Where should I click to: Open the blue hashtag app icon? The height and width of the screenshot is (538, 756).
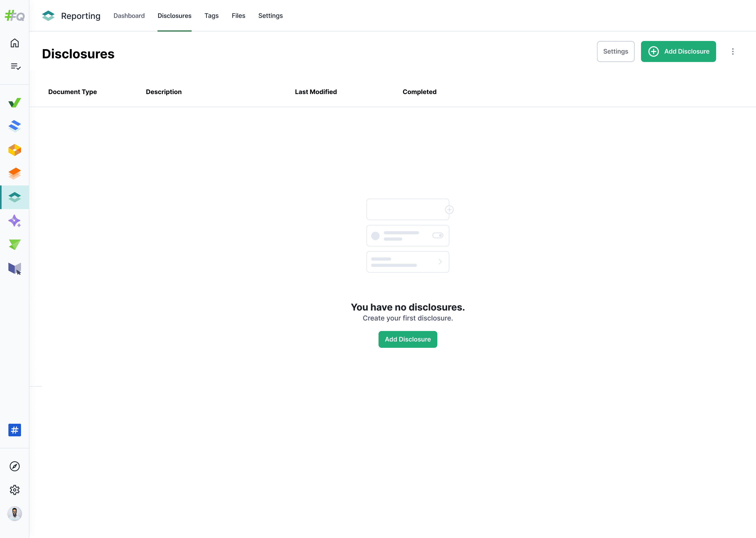(14, 430)
